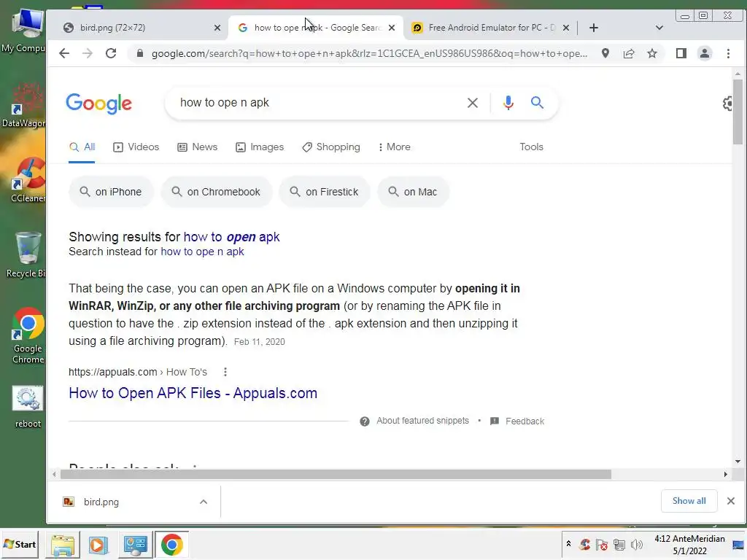The width and height of the screenshot is (747, 560).
Task: Click Show all downloads
Action: point(689,501)
